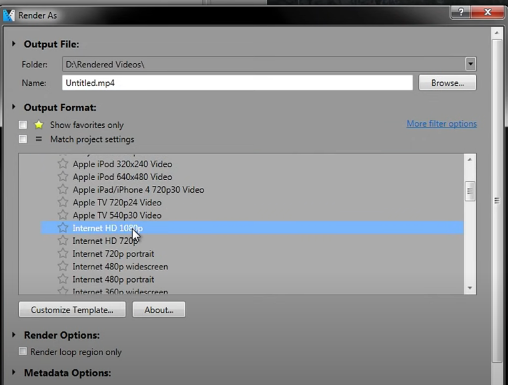This screenshot has width=508, height=385.
Task: Click the About button
Action: point(159,310)
